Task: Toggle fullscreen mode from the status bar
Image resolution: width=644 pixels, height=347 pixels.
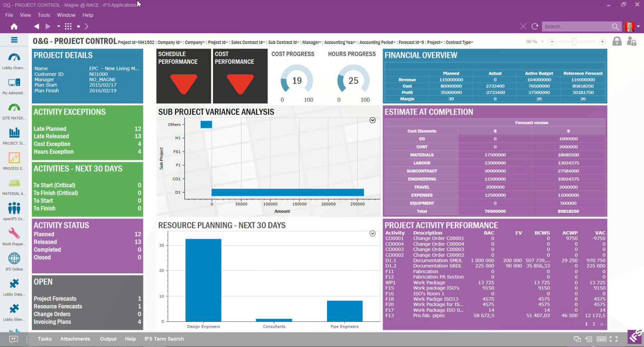Action: 614,339
